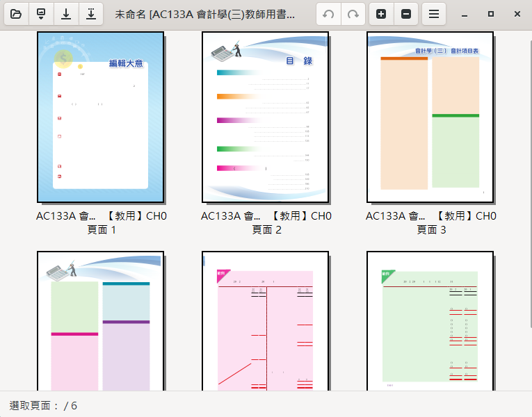Zoom in on the page thumbnails
The width and height of the screenshot is (532, 417).
point(381,14)
